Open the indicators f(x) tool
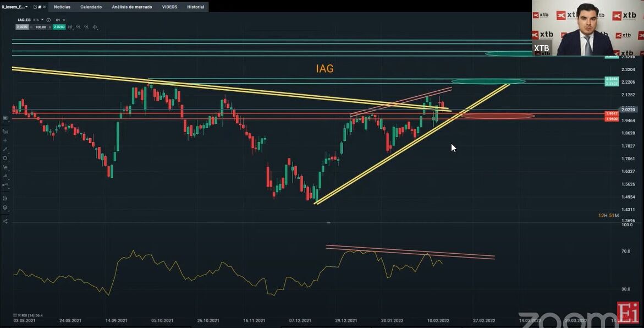Viewport: 644px width, 328px height. pos(5,132)
